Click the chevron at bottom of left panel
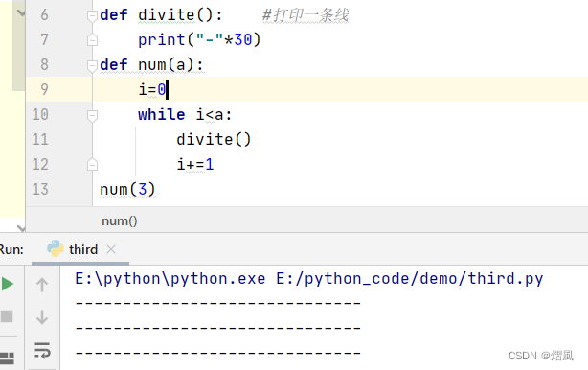Image resolution: width=588 pixels, height=370 pixels. (21, 228)
